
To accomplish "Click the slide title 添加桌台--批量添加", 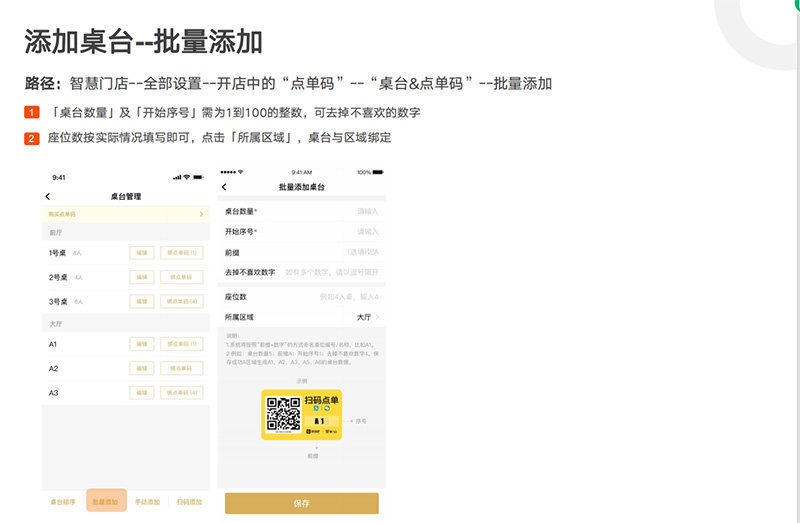I will click(143, 41).
